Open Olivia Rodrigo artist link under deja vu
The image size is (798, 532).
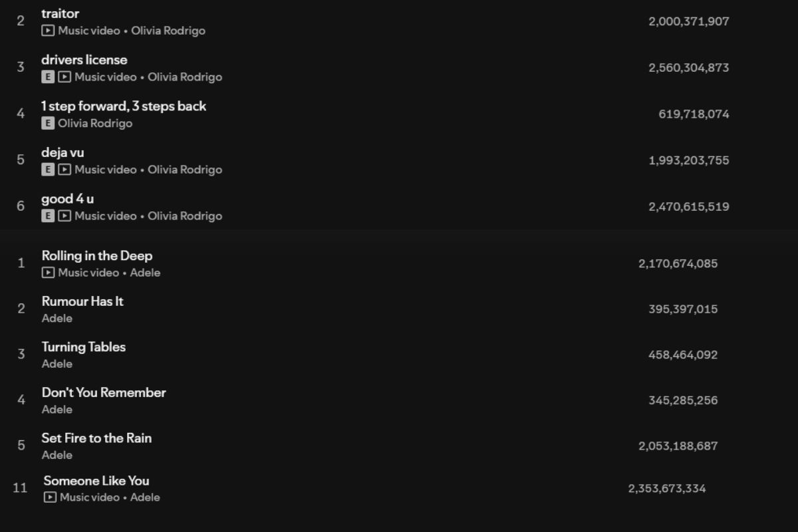click(185, 170)
